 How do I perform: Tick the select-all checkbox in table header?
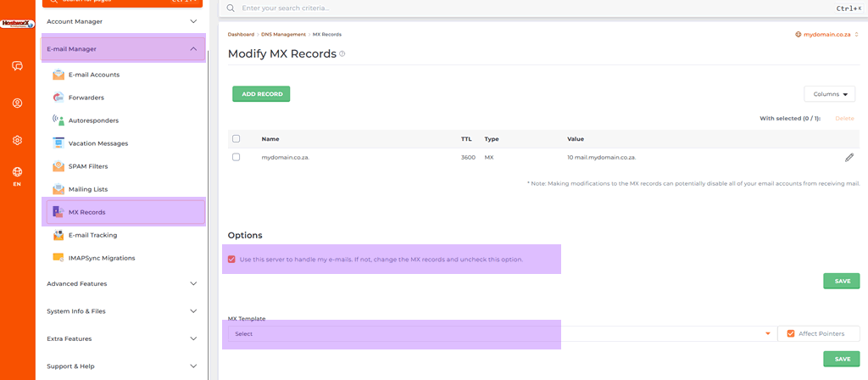(236, 138)
